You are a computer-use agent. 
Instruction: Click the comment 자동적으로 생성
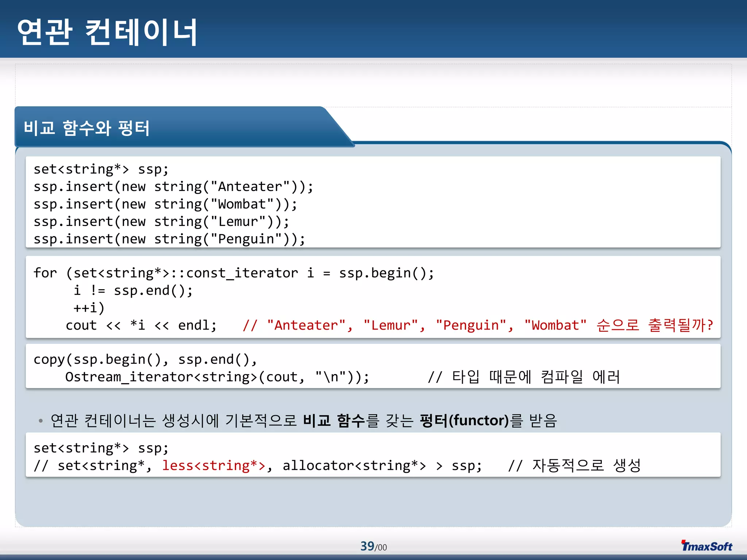click(574, 466)
